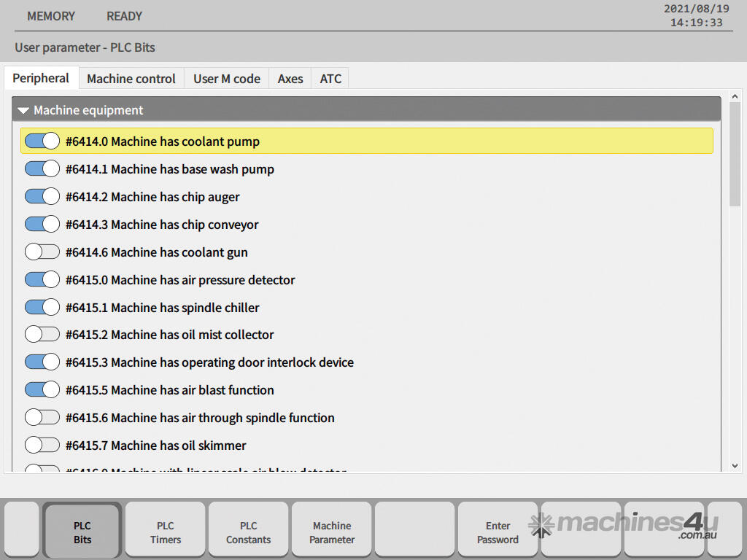Turn off base wash pump switch
Viewport: 747px width, 560px height.
tap(42, 169)
